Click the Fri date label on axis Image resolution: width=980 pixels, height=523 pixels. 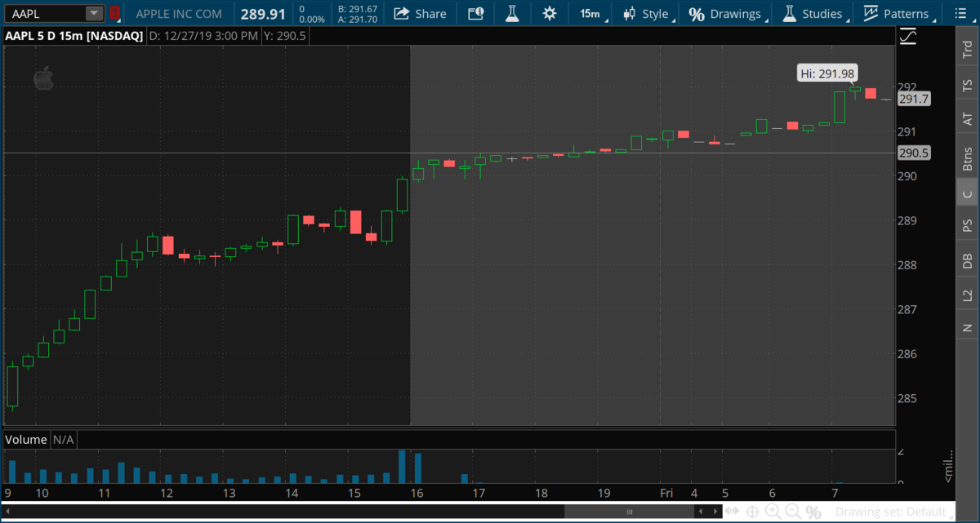click(667, 493)
